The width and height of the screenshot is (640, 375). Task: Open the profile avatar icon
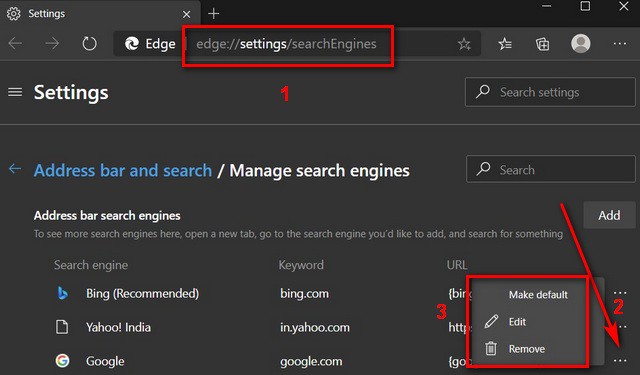coord(580,43)
